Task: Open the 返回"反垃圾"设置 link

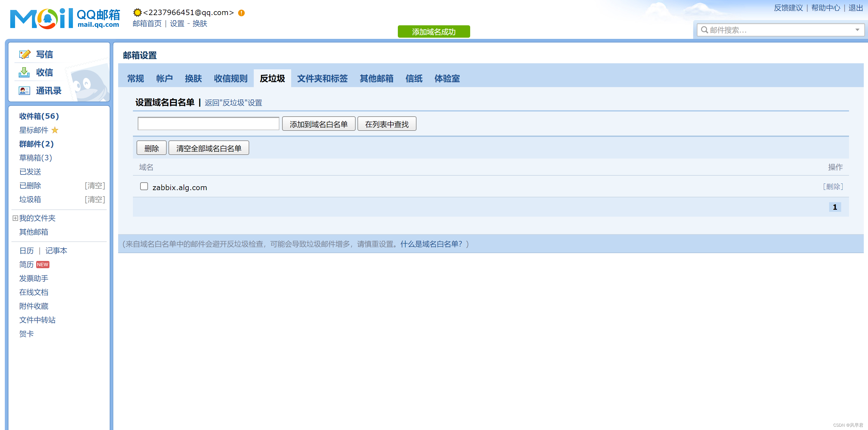Action: tap(233, 102)
